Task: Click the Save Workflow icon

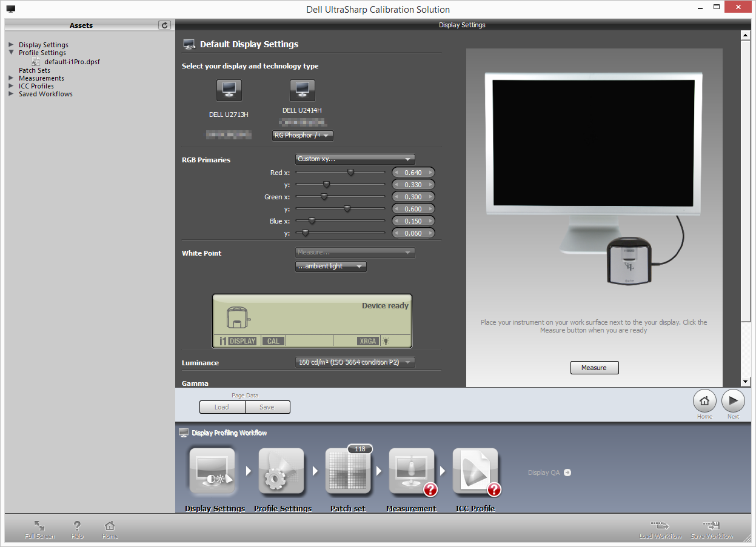Action: point(711,525)
